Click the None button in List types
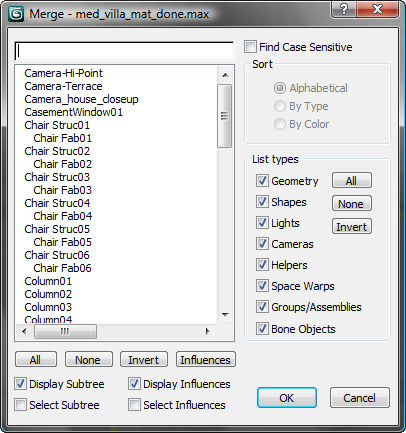 point(351,204)
